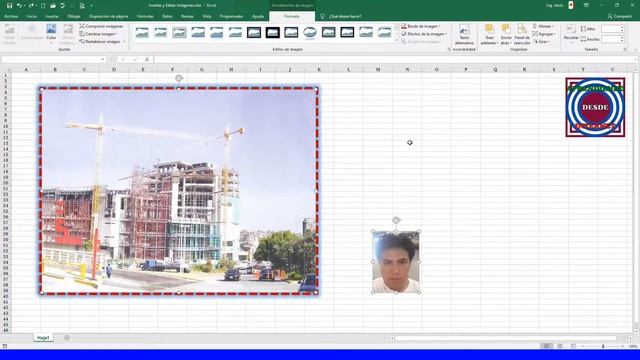Click the Name Box
Screen dimensions: 640x360
51,60
